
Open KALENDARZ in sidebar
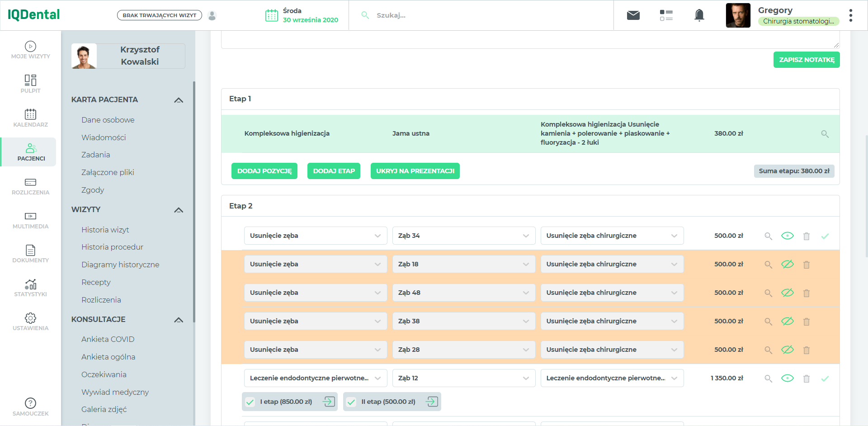pos(30,118)
